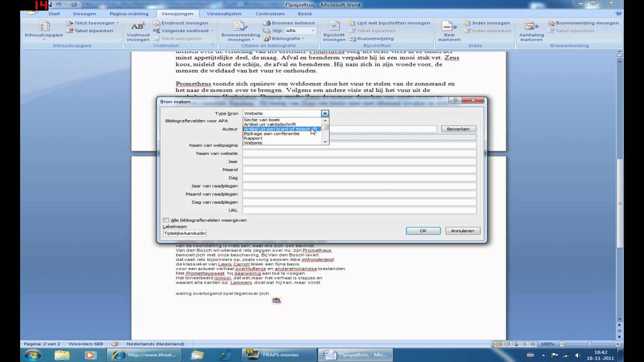
Task: Click in the Naam van website field
Action: [x=359, y=153]
